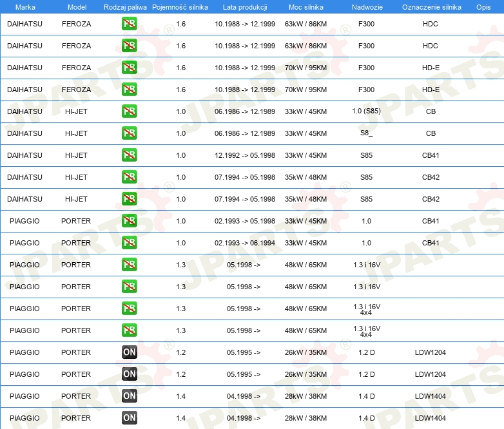Click the Lata produkcji column header
The height and width of the screenshot is (429, 504).
[244, 6]
